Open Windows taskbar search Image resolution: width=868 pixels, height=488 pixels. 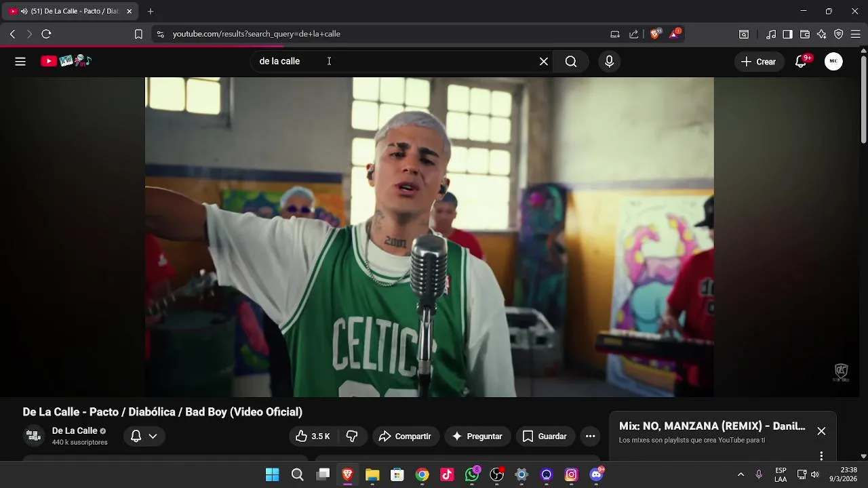point(297,474)
